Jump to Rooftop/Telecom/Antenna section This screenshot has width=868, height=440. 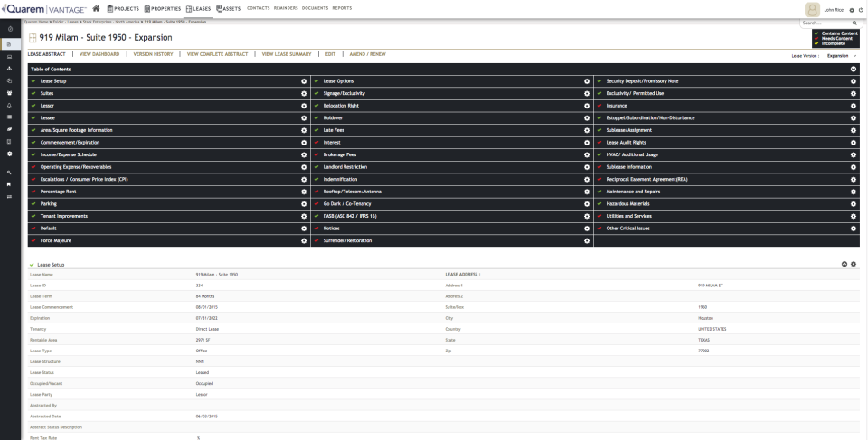coord(352,192)
